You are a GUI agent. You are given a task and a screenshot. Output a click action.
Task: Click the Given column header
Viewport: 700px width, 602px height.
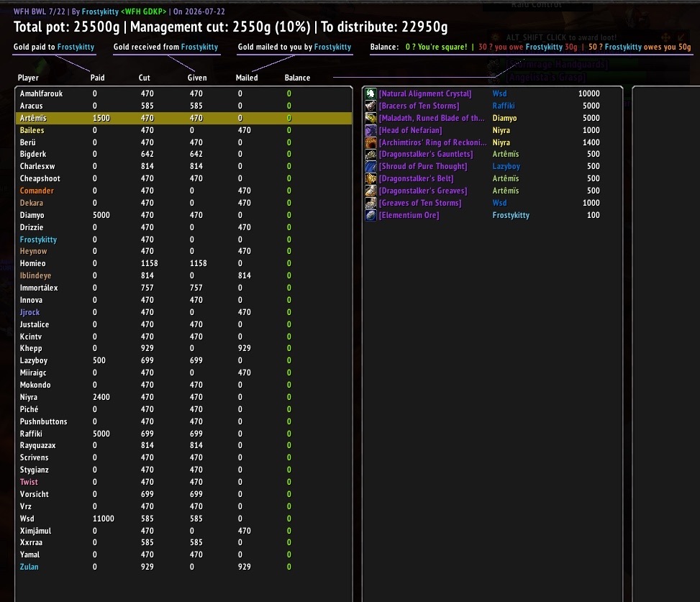197,78
